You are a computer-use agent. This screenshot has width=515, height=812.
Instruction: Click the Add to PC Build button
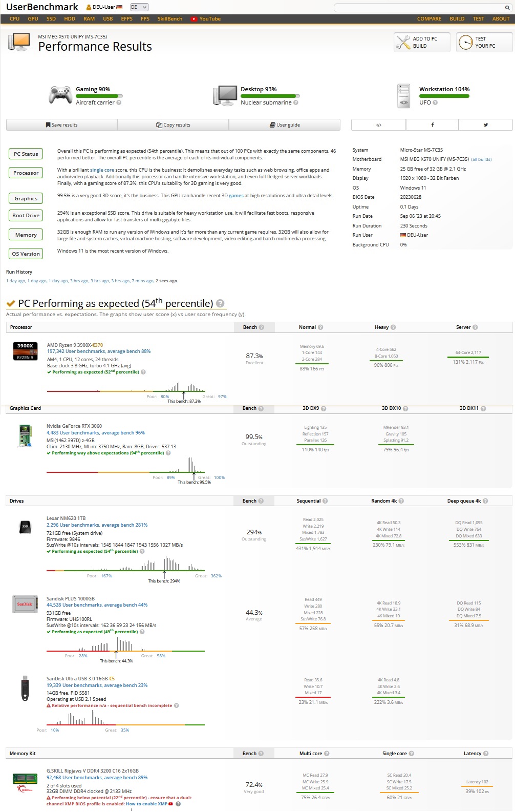tap(422, 42)
